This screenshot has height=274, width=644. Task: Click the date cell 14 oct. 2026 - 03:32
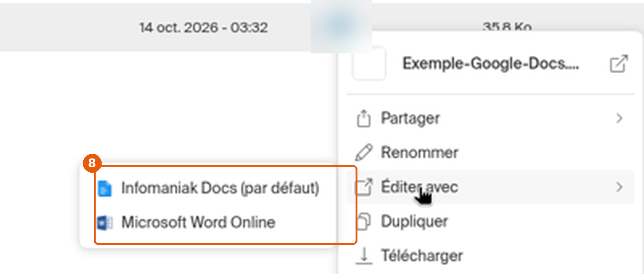point(204,28)
